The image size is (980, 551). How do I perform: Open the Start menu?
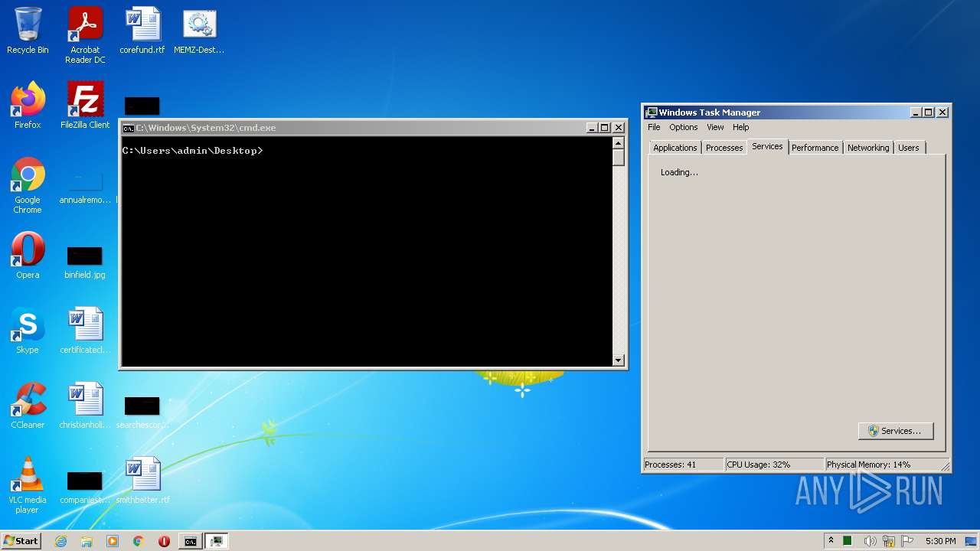click(x=21, y=541)
